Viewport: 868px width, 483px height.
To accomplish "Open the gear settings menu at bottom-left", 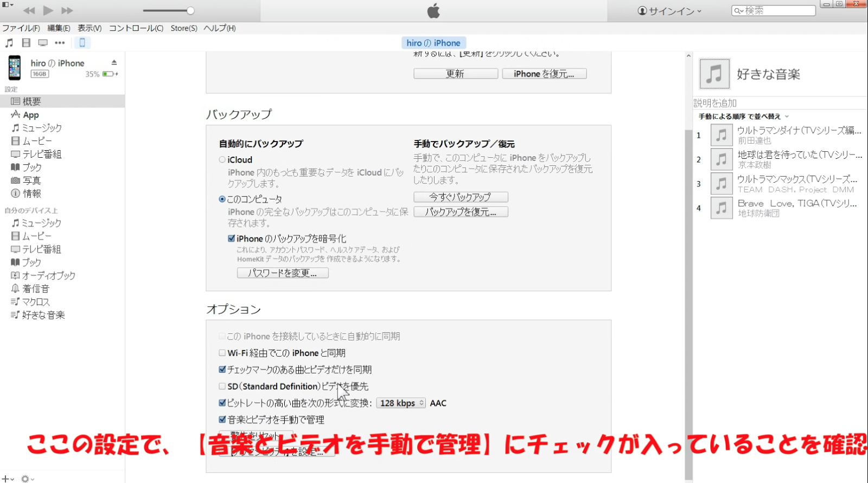I will 27,479.
